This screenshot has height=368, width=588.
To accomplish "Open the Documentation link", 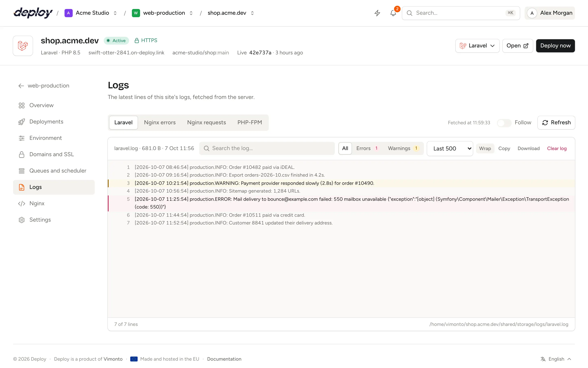I will (x=224, y=359).
